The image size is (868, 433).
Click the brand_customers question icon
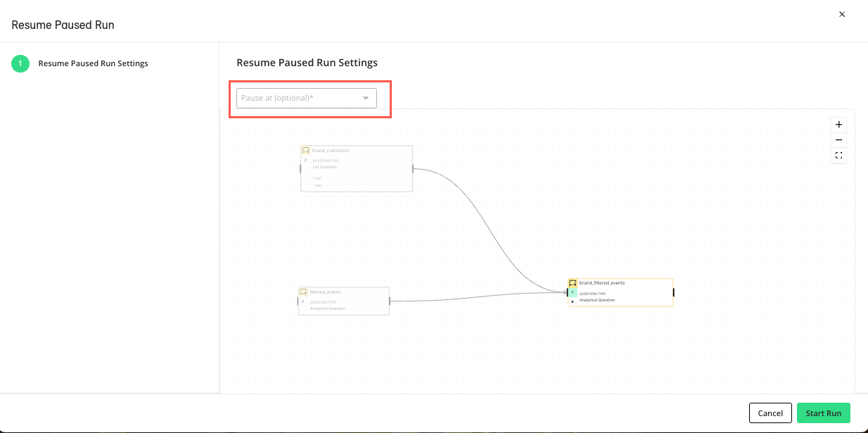point(306,151)
